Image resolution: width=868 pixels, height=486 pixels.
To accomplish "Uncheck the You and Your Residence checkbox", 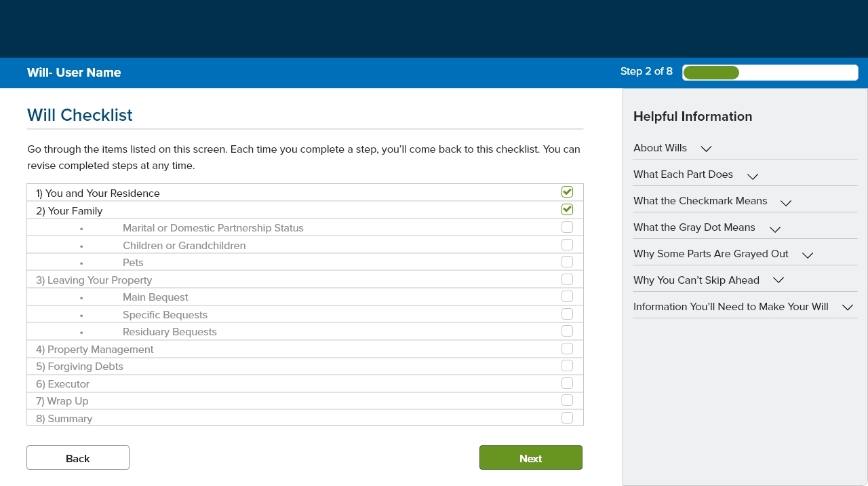I will pyautogui.click(x=567, y=192).
